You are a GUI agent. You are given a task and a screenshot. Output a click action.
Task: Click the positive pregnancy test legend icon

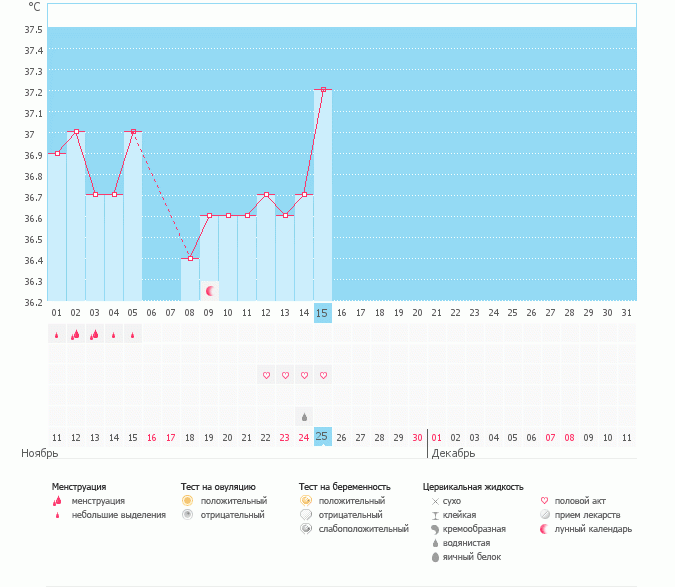(306, 501)
